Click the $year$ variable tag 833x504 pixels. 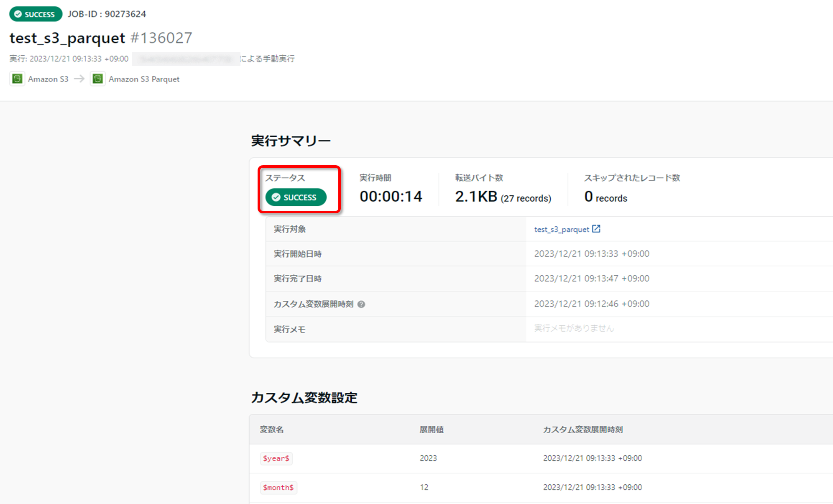pyautogui.click(x=276, y=458)
